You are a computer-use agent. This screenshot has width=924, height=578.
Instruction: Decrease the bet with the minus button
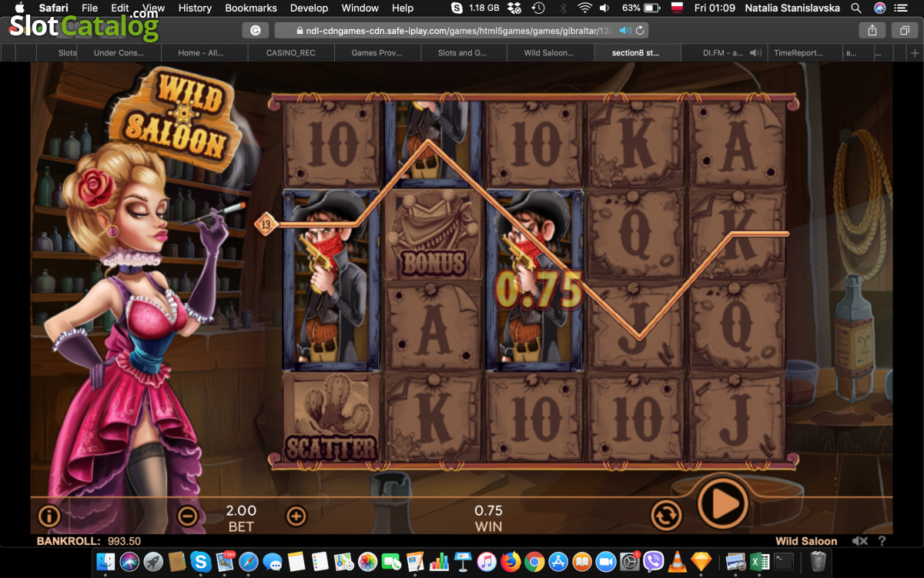click(x=187, y=516)
